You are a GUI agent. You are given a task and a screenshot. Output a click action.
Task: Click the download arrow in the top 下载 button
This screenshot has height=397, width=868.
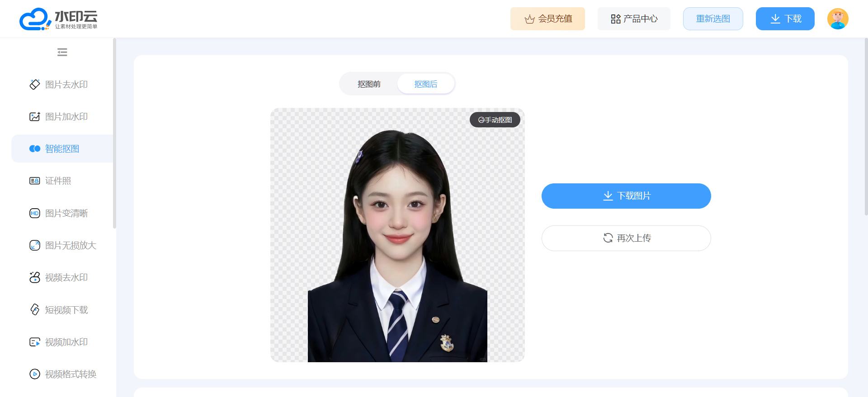tap(775, 19)
